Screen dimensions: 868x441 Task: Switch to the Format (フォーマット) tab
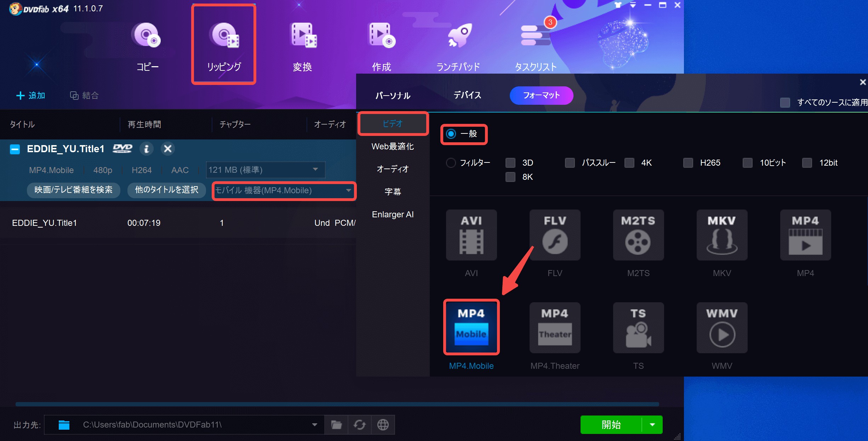click(x=541, y=95)
